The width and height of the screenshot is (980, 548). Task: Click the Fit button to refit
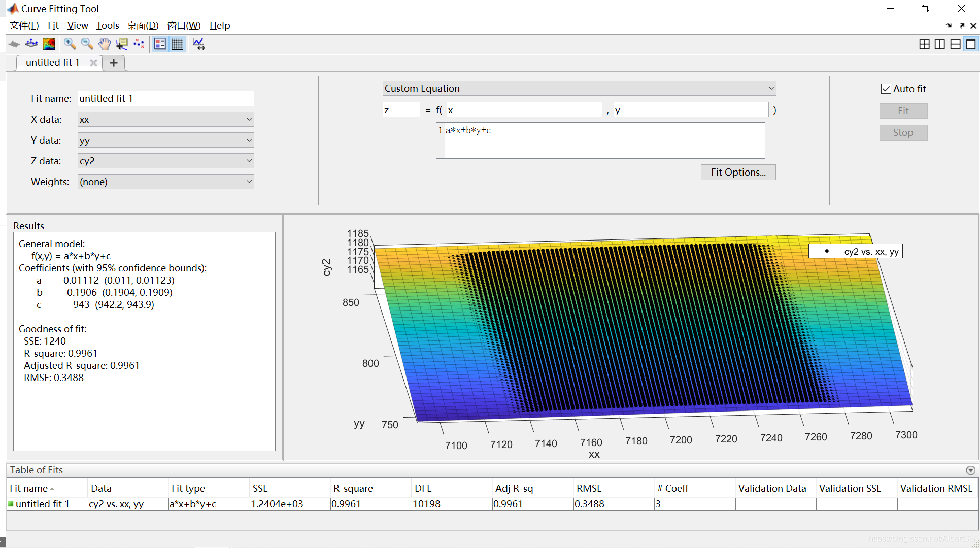pyautogui.click(x=903, y=111)
